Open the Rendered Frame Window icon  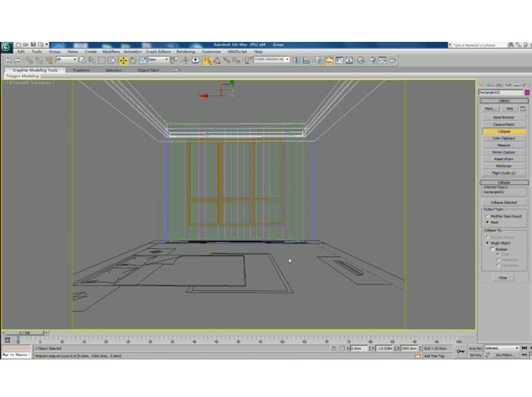(x=382, y=60)
